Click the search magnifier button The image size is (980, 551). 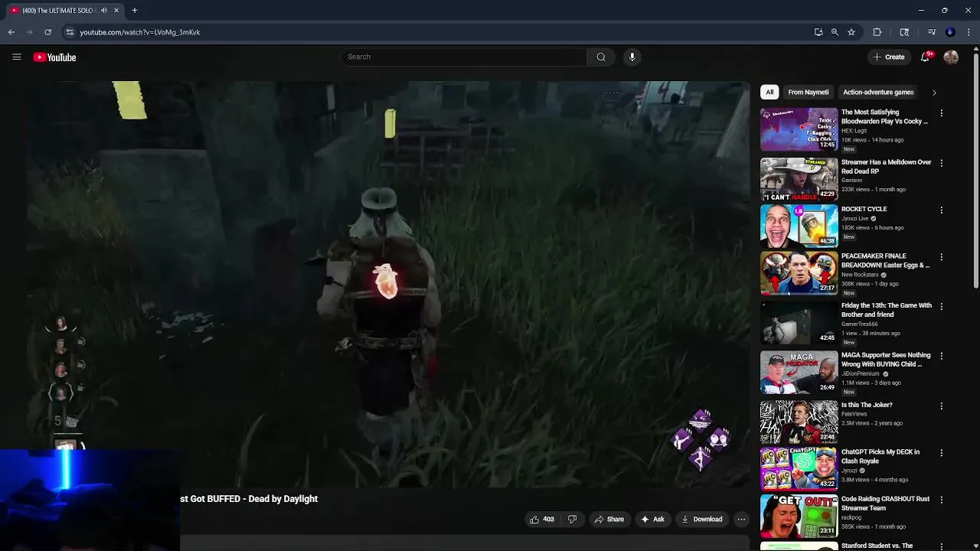pos(601,57)
